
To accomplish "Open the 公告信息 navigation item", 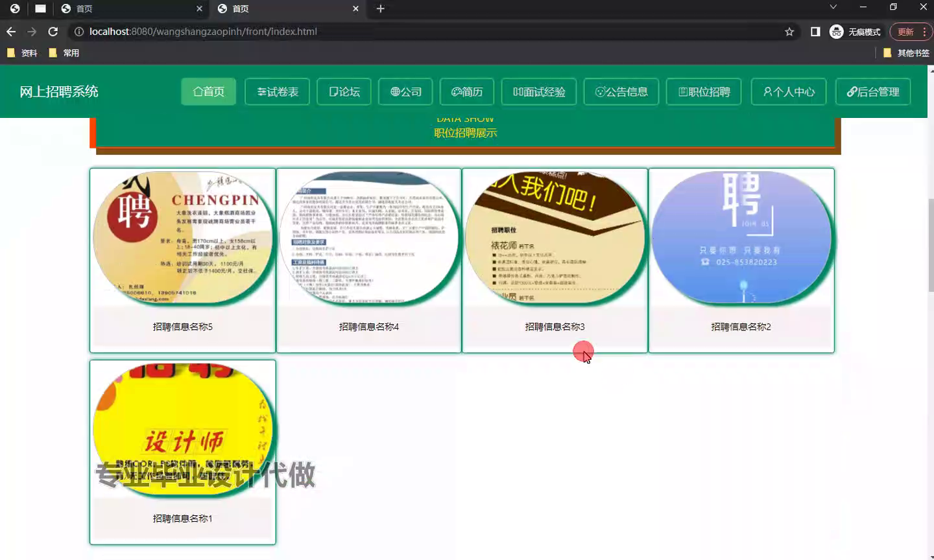I will click(621, 91).
